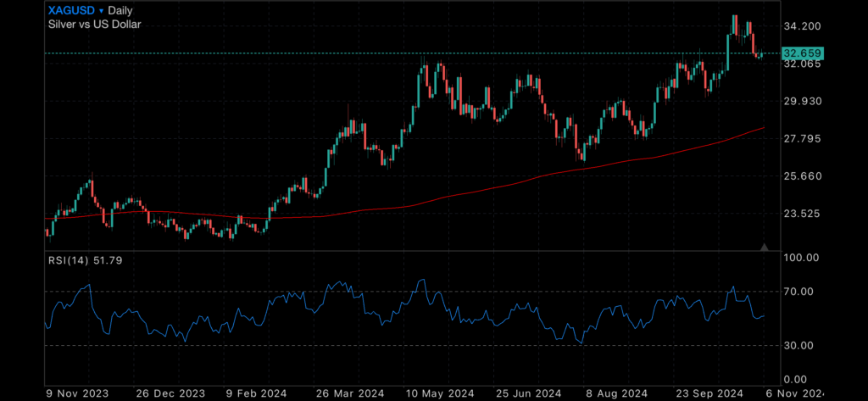Screen dimensions: 868x401
Task: Open the XAGUSD symbol selector
Action: pos(71,10)
